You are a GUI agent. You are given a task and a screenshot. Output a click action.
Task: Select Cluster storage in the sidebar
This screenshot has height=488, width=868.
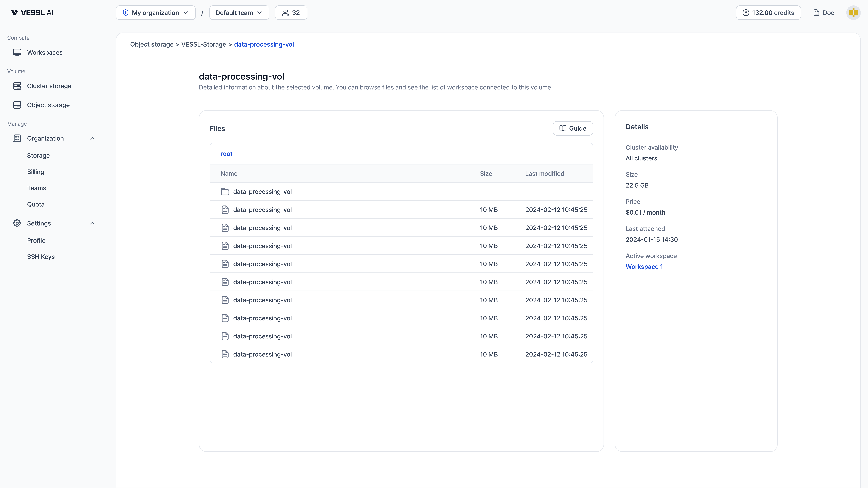(49, 86)
